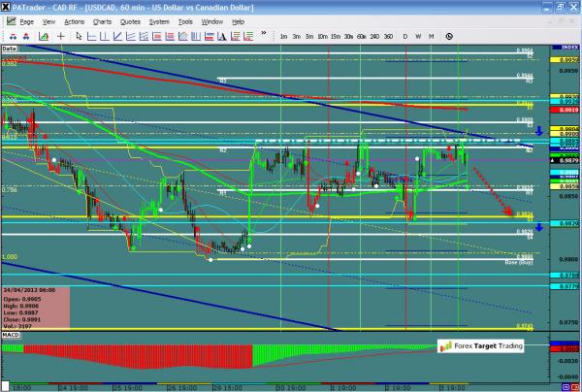Open the Charts dropdown menu
Screen dimensions: 582x392
coord(100,20)
